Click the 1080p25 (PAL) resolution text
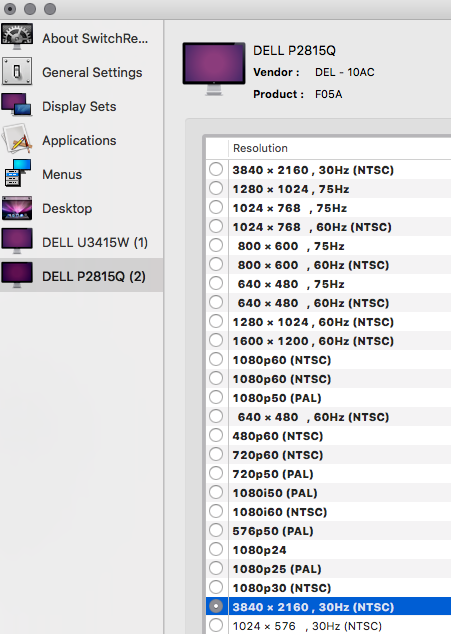451x634 pixels. tap(277, 569)
